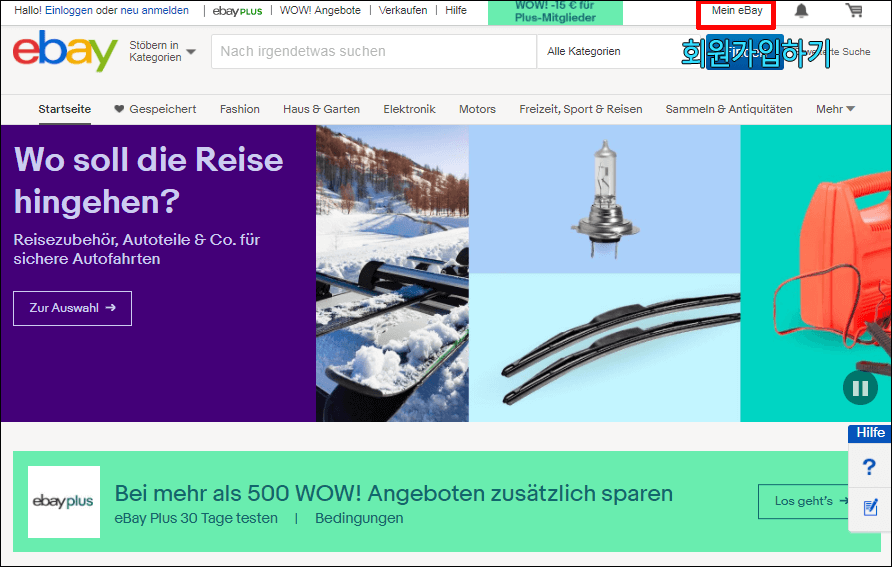Open the ebay PLUS link in top bar
This screenshot has height=567, width=892.
point(237,11)
